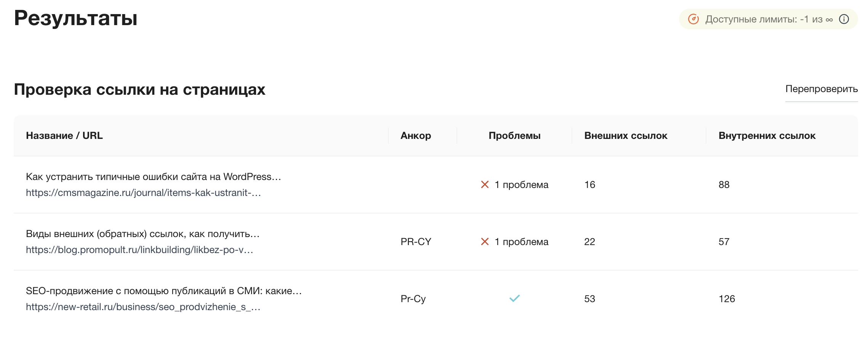Click the WordPress errors article title

point(153,177)
